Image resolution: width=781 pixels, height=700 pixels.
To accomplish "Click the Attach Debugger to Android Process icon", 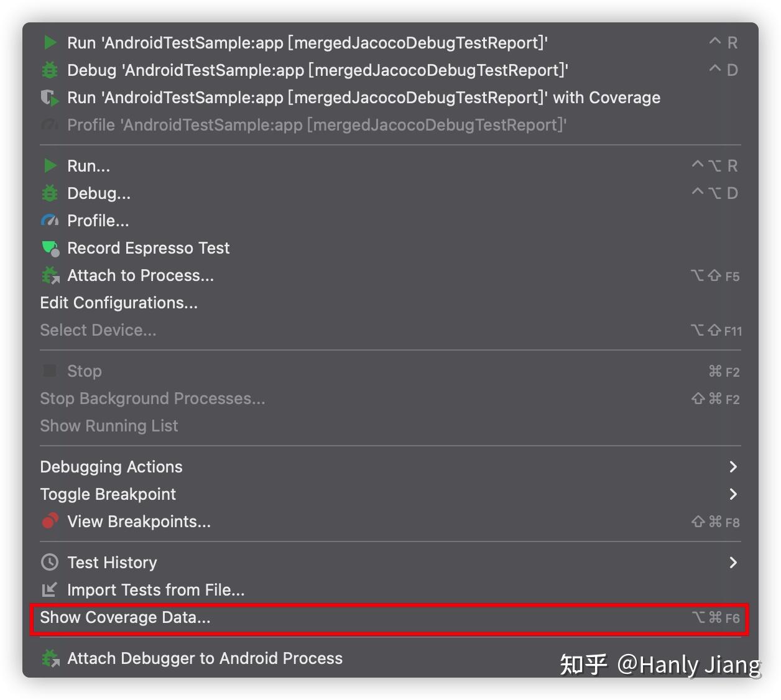I will click(50, 658).
